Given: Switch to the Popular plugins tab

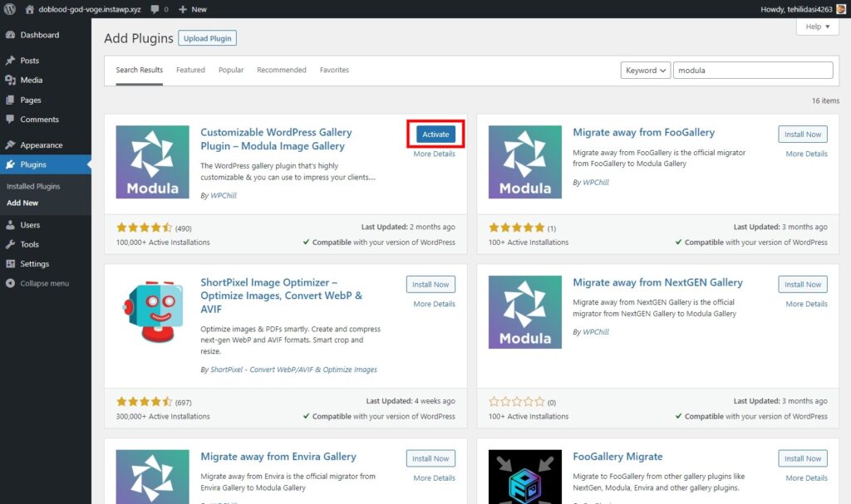Looking at the screenshot, I should coord(231,71).
